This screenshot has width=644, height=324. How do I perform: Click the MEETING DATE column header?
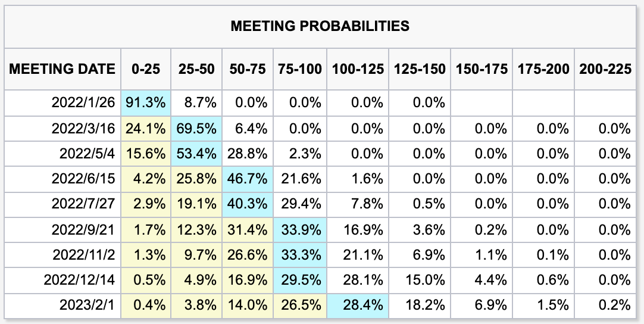point(62,69)
